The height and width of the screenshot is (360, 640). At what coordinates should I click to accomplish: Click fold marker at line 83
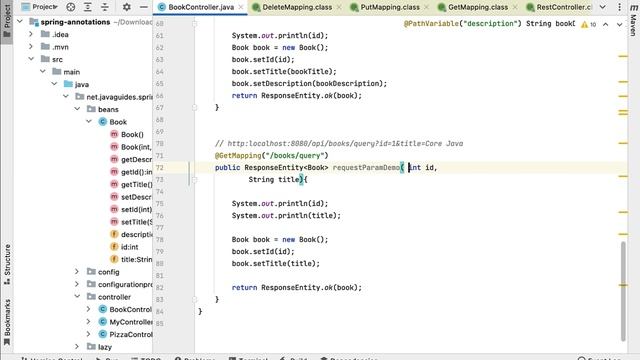tap(195, 299)
